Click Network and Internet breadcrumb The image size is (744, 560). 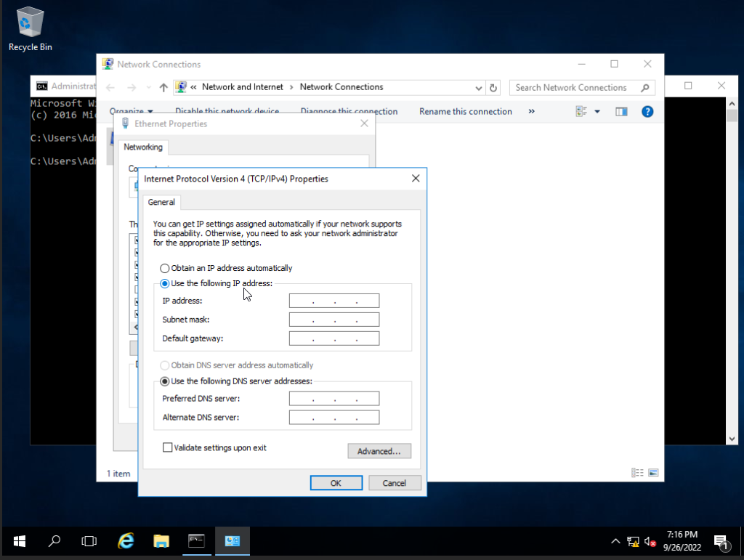(242, 86)
